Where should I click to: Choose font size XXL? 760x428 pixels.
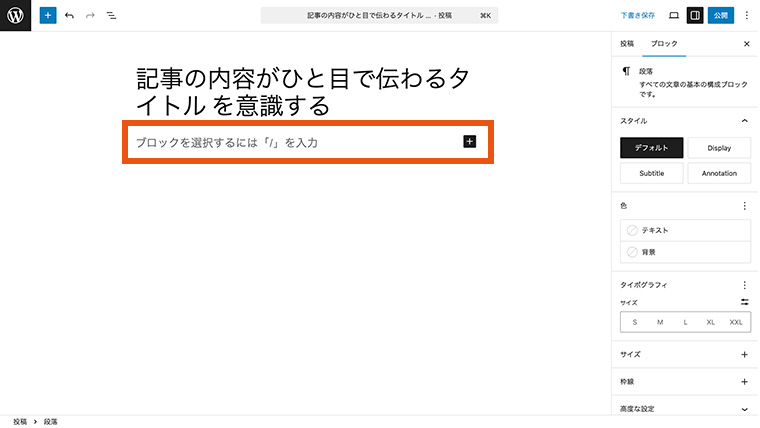[x=736, y=322]
